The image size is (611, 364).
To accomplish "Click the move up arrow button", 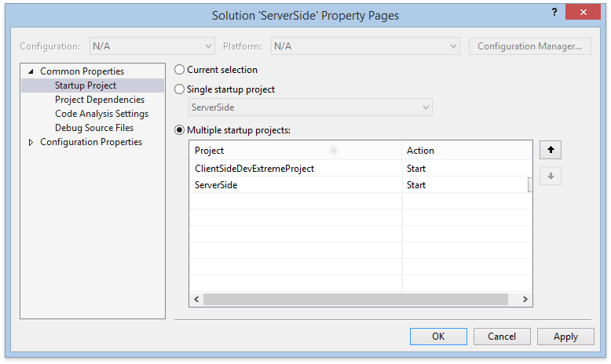I will click(551, 150).
